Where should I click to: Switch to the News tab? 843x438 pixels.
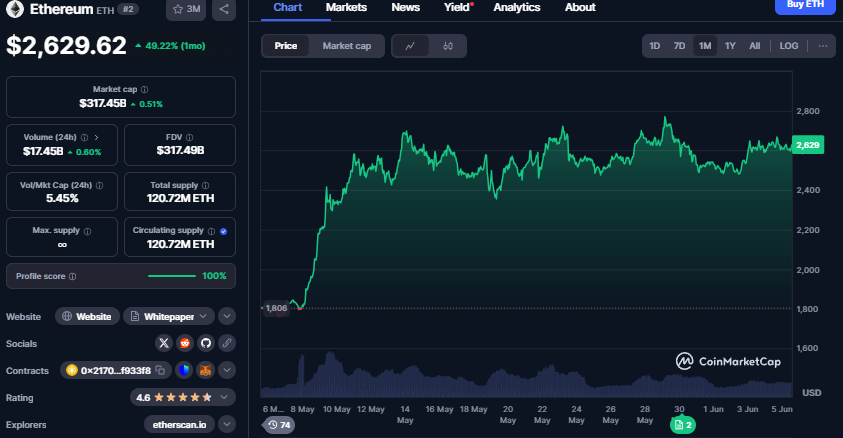[x=405, y=8]
